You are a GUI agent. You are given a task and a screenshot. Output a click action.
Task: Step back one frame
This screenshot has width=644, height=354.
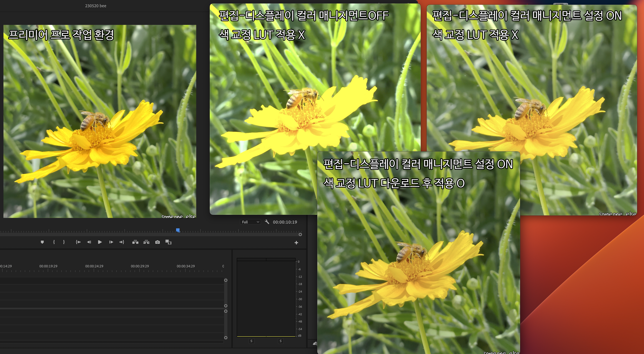[89, 242]
